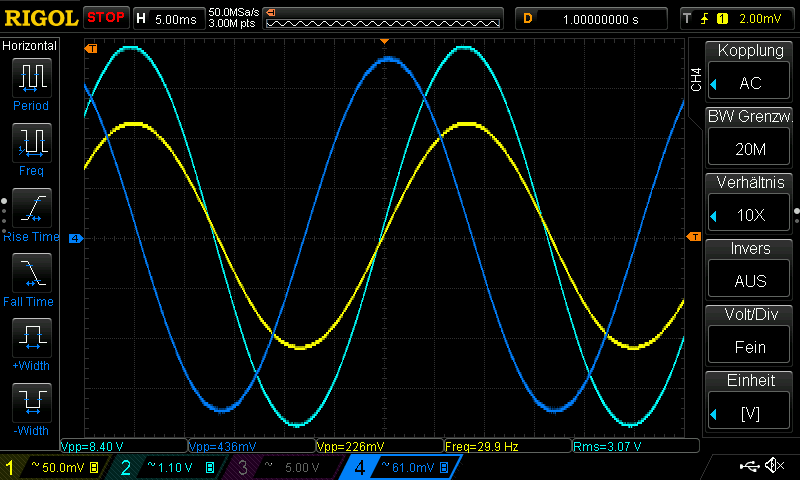
Task: Click the STOP run status indicator
Action: [106, 17]
